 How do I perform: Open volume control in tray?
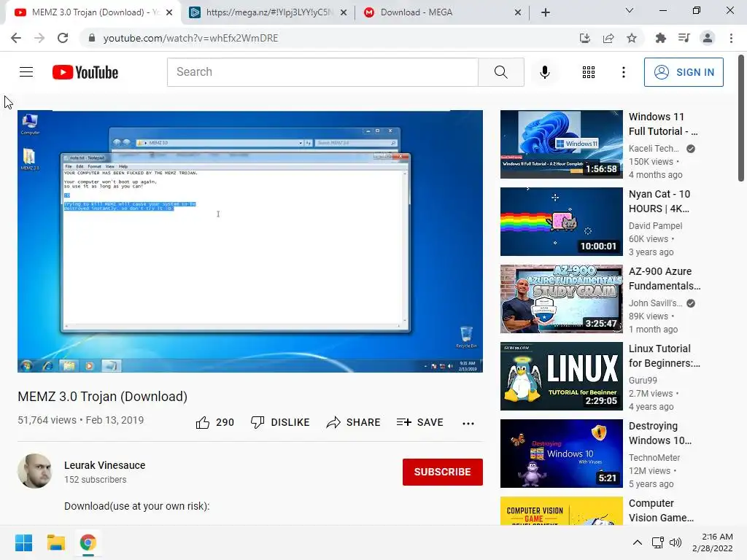point(675,542)
